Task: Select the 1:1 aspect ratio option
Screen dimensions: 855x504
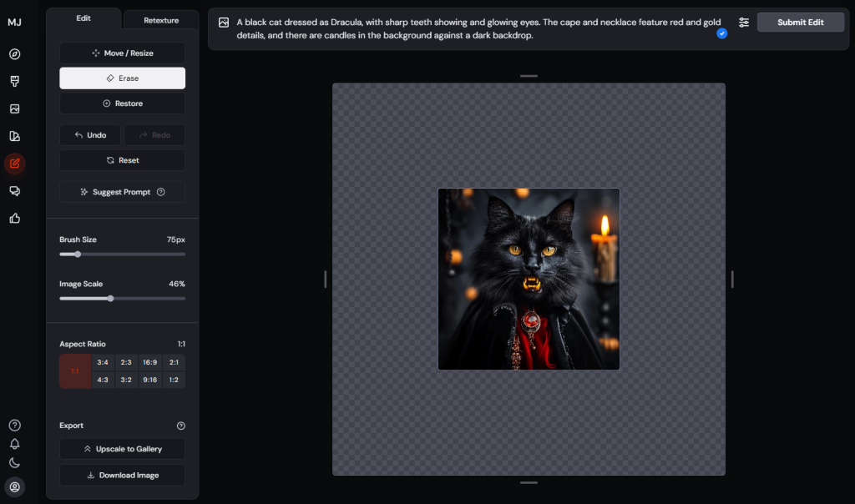Action: click(75, 371)
